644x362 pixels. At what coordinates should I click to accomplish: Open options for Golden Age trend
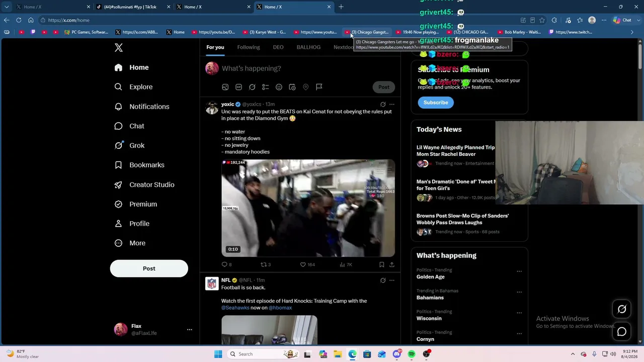[519, 271]
